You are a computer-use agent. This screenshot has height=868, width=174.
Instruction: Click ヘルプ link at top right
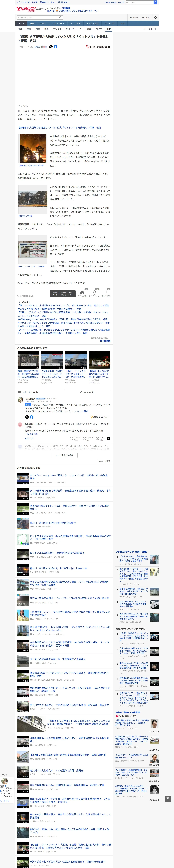[121, 2]
